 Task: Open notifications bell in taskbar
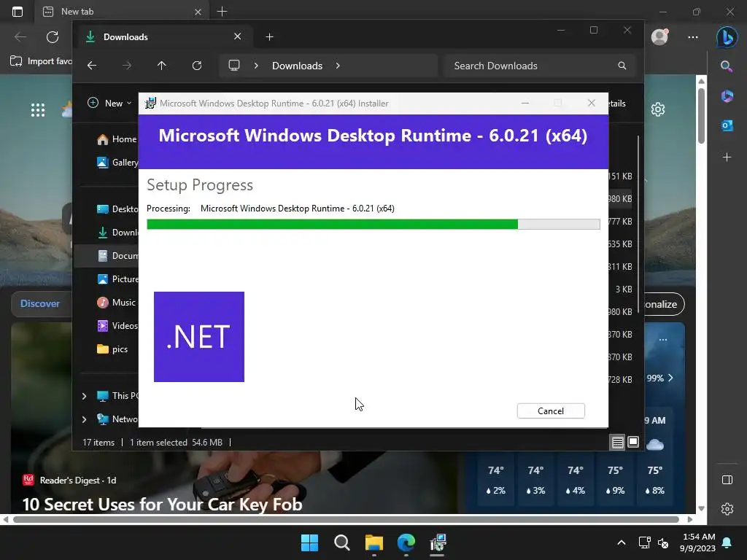727,542
